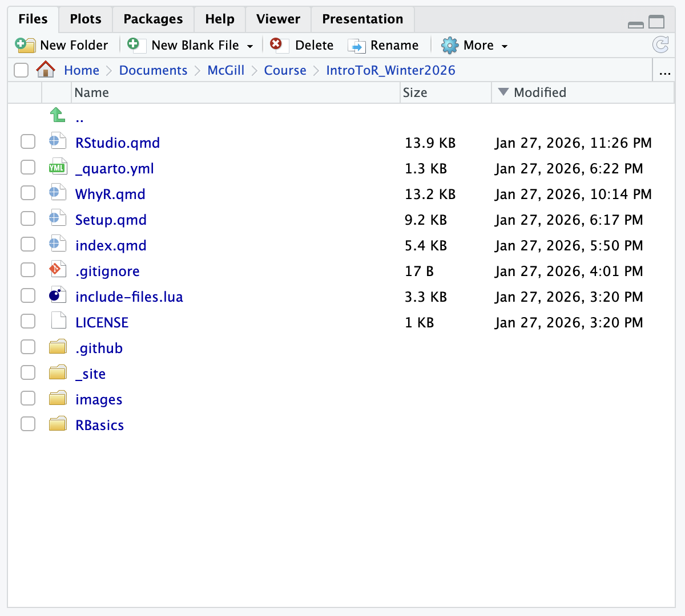Click the Rename file icon
The width and height of the screenshot is (685, 616).
pyautogui.click(x=357, y=46)
